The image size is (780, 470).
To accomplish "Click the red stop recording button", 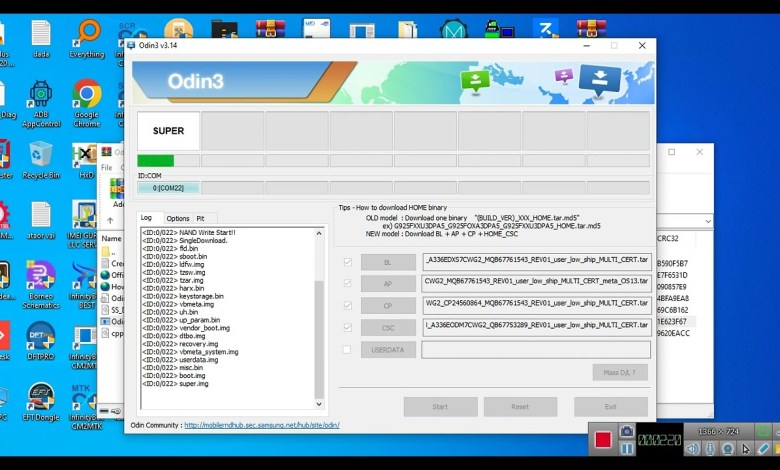I will 602,439.
